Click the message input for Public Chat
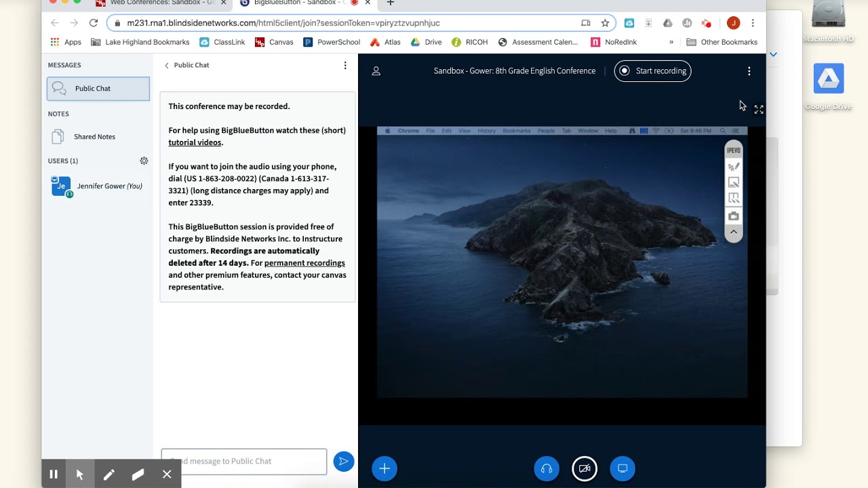868x488 pixels. click(244, 462)
